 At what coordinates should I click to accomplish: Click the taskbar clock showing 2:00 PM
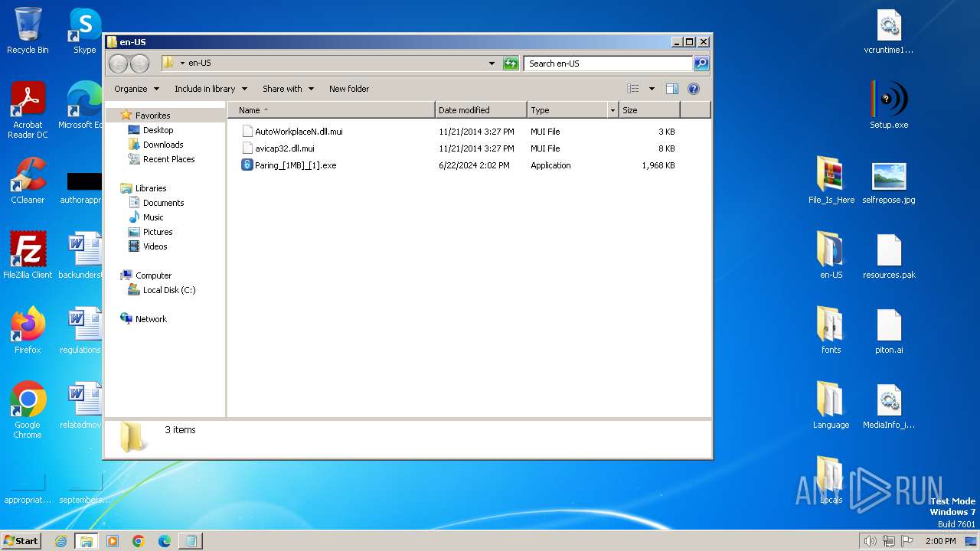coord(940,541)
